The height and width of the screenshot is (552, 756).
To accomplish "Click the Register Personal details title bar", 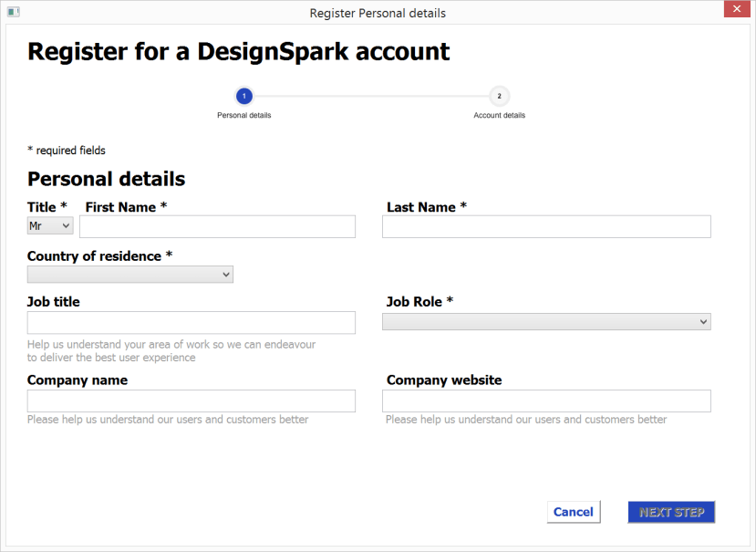I will coord(378,13).
